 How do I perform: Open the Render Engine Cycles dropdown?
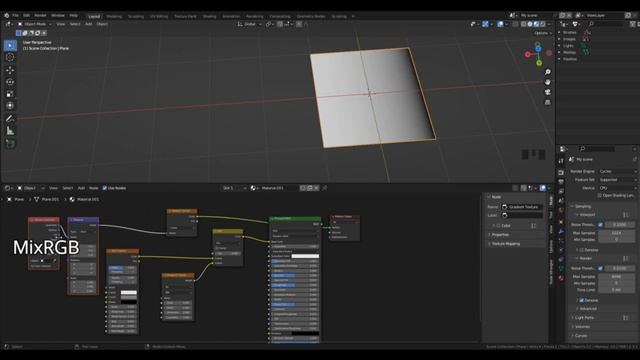(x=618, y=171)
